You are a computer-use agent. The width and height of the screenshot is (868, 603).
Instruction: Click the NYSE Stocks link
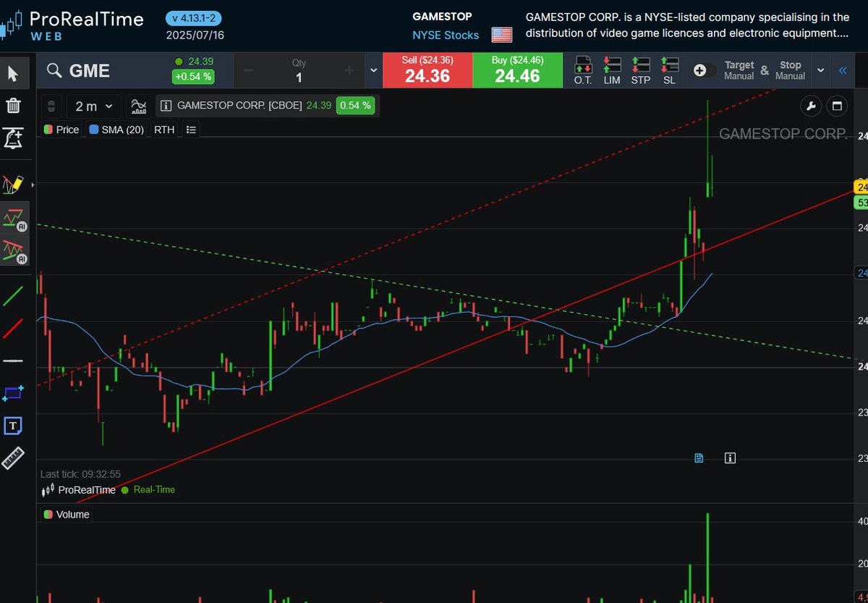point(446,35)
